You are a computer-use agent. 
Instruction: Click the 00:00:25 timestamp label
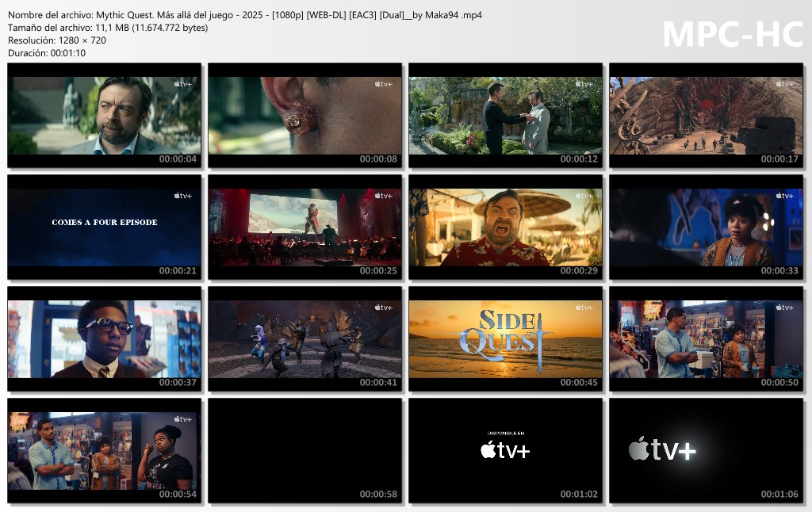coord(378,271)
